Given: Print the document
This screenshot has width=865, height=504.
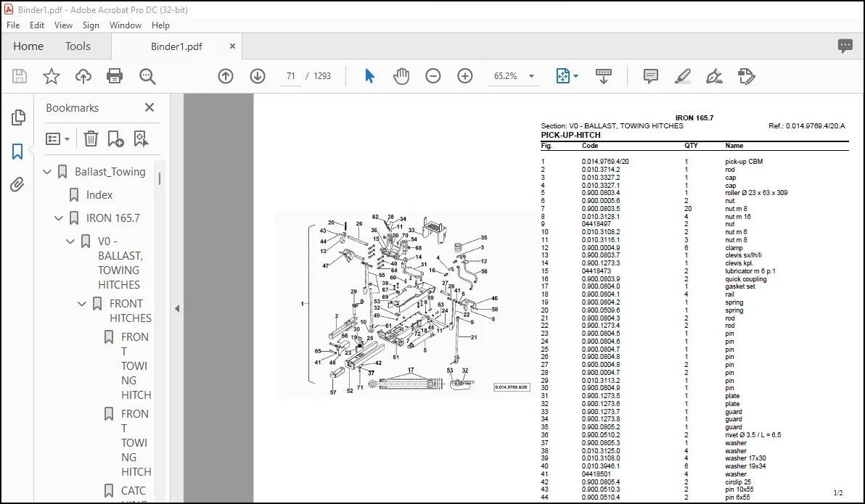Looking at the screenshot, I should pyautogui.click(x=115, y=76).
